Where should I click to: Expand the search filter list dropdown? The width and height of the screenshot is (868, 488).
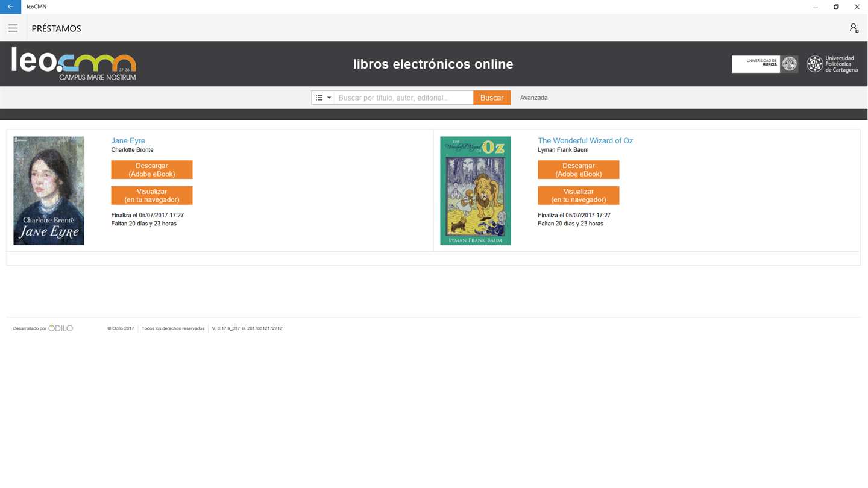coord(323,98)
